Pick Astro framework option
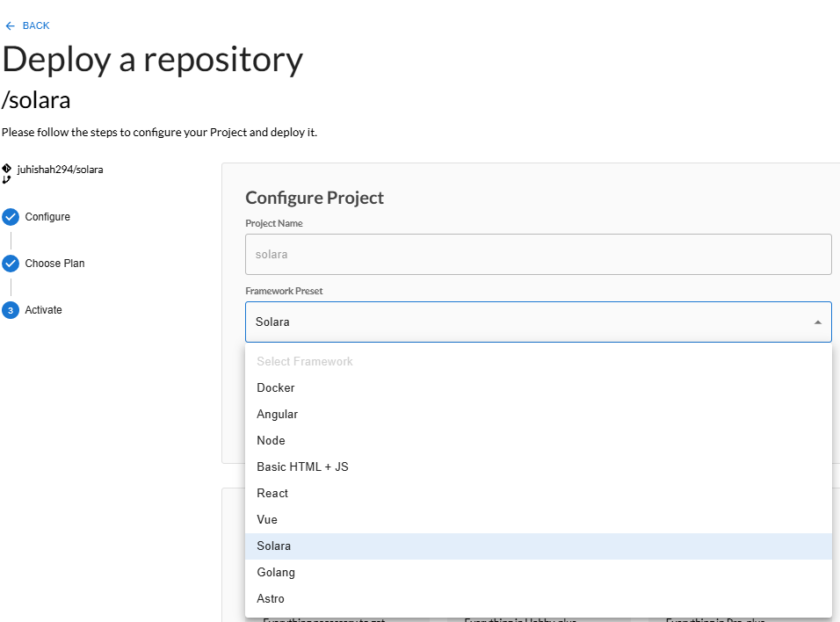 pyautogui.click(x=271, y=598)
